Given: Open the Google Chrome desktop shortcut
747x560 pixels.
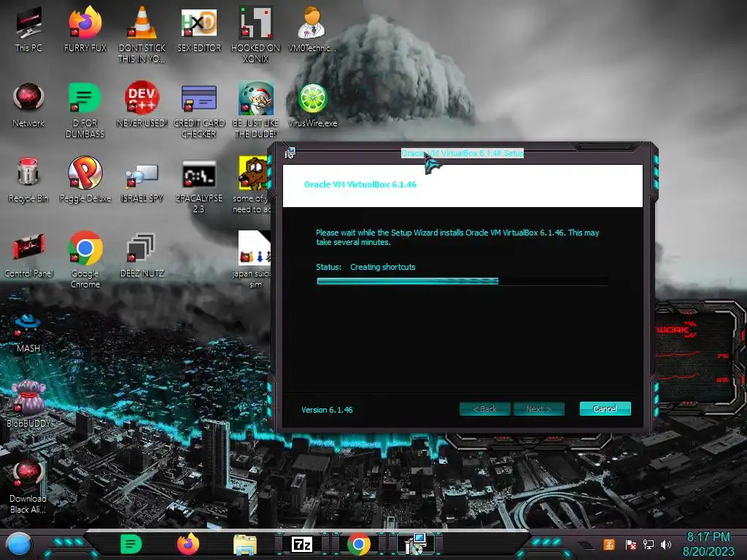Looking at the screenshot, I should tap(85, 260).
